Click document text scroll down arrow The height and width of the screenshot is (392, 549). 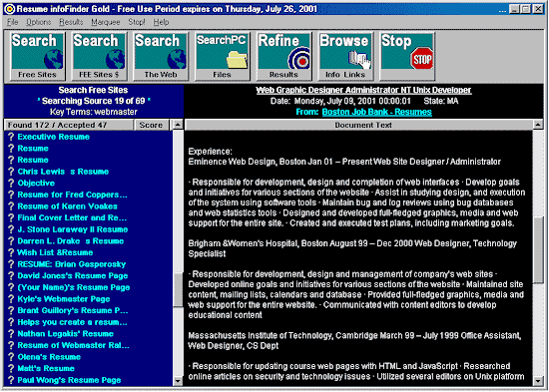(x=538, y=381)
